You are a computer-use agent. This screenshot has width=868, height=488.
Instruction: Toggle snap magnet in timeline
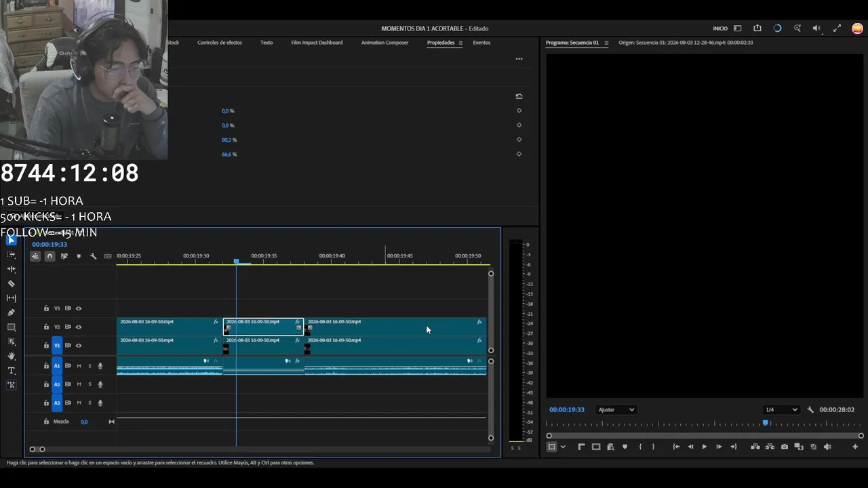point(50,256)
